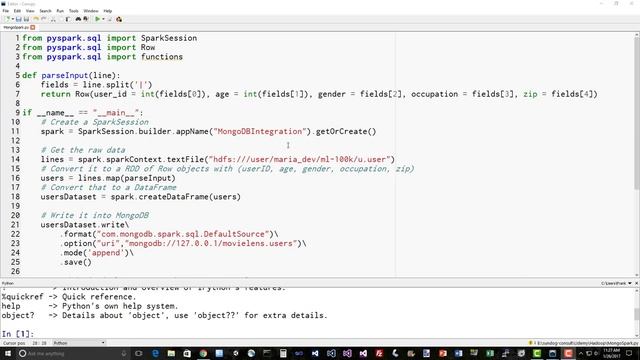This screenshot has height=360, width=640.
Task: Click the parseInput function definition
Action: [x=71, y=76]
